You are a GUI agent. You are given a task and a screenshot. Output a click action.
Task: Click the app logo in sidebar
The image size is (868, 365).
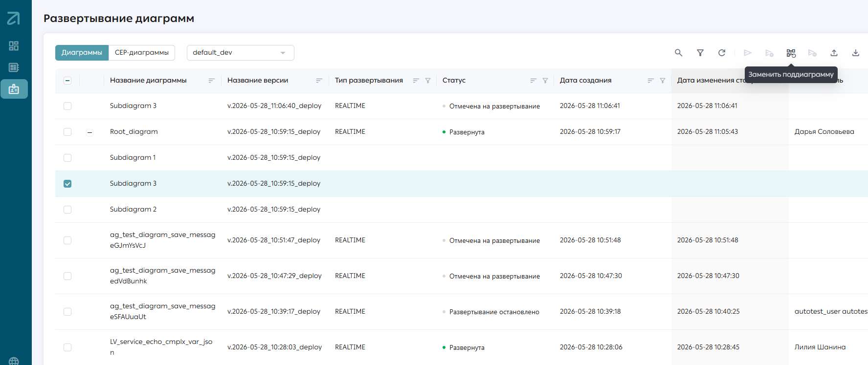tap(14, 19)
